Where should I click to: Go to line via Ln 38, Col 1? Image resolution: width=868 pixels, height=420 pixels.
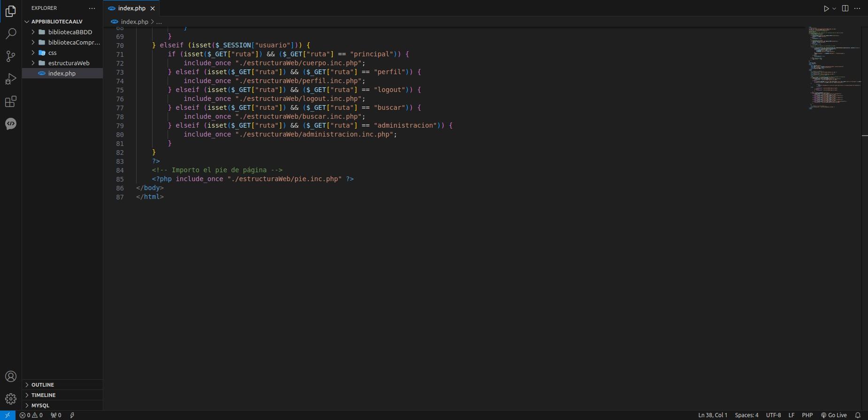pyautogui.click(x=713, y=415)
